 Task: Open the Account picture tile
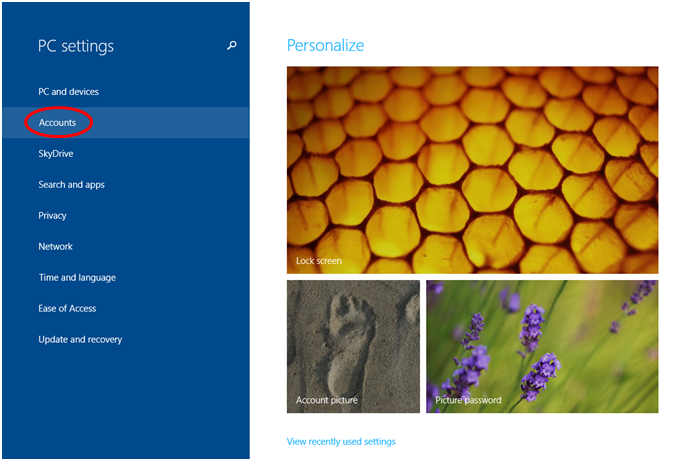coord(353,346)
